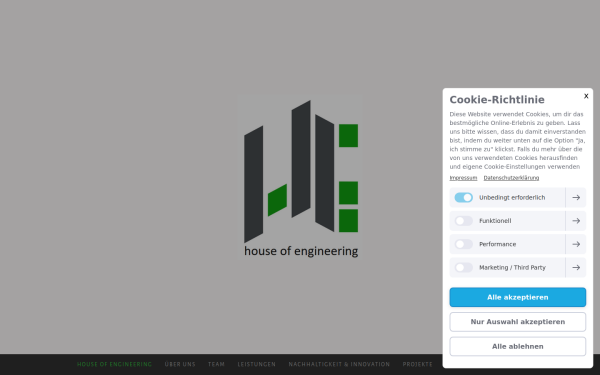Open the Datenschutzerklärung link
Viewport: 600px width, 375px height.
coord(511,178)
